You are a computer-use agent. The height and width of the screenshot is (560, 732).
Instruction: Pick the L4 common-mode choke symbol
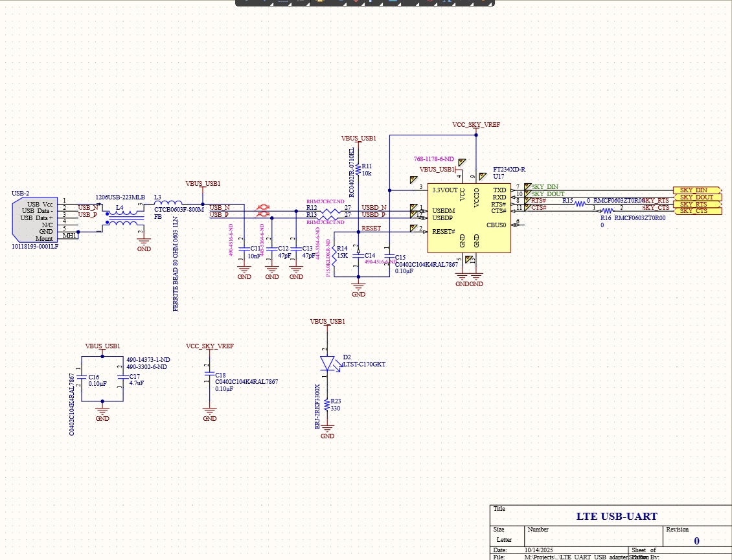(120, 217)
